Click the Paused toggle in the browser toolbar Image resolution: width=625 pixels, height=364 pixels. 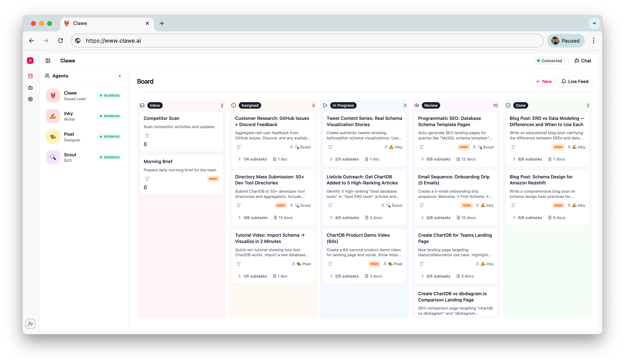(x=566, y=40)
